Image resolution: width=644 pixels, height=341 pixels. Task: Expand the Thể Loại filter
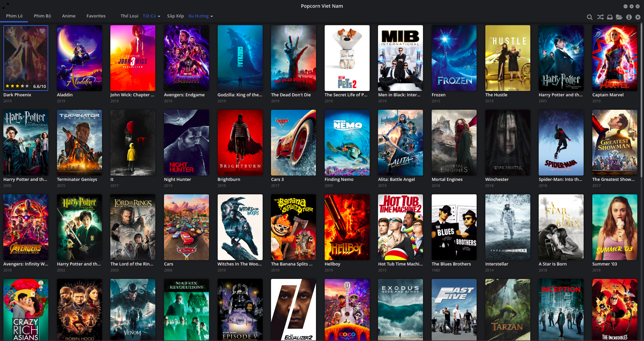click(129, 16)
